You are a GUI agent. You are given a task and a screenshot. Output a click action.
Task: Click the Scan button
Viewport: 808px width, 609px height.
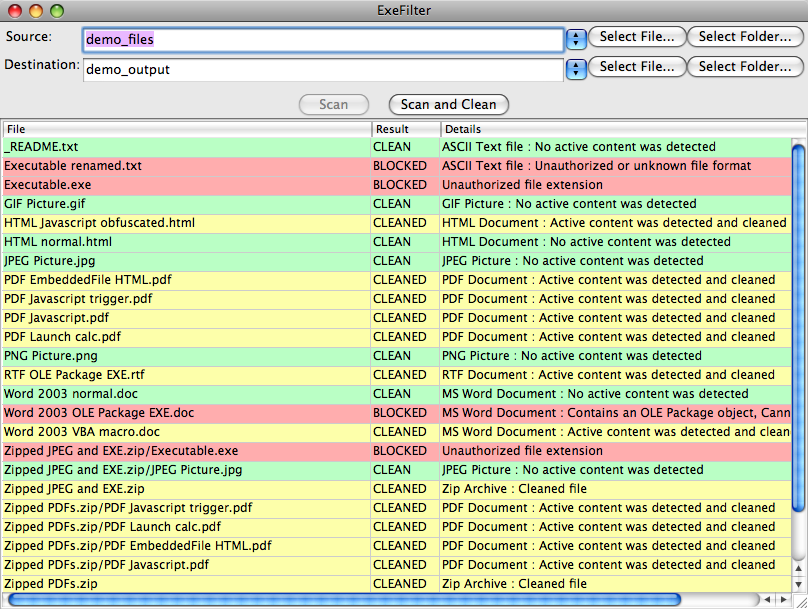(334, 105)
